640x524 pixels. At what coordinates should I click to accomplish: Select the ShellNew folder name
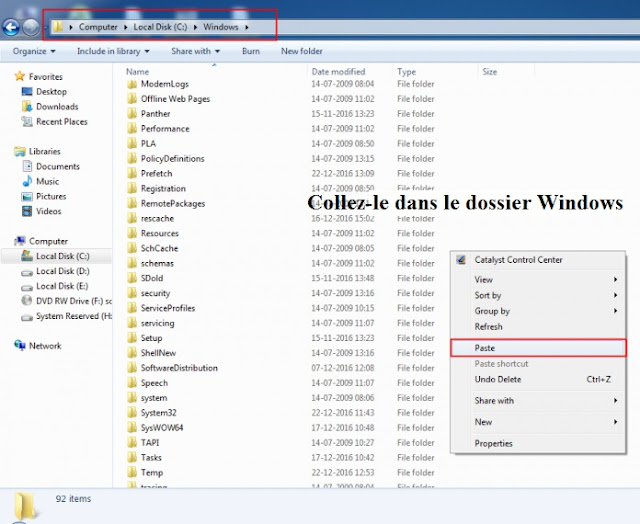click(x=158, y=353)
